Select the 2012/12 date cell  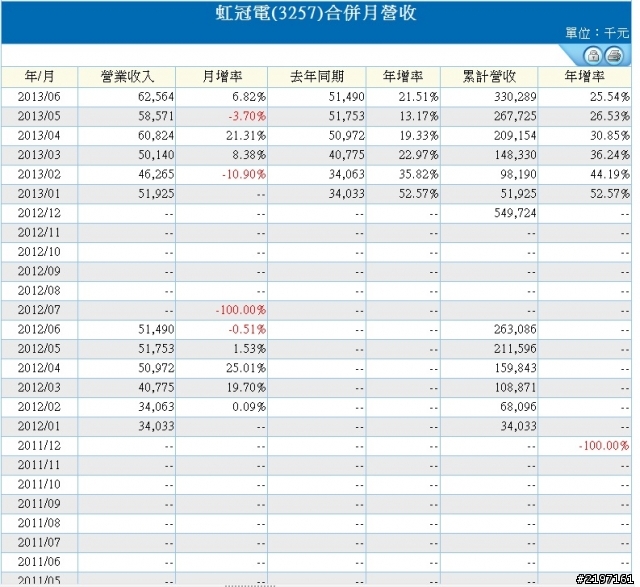[39, 213]
